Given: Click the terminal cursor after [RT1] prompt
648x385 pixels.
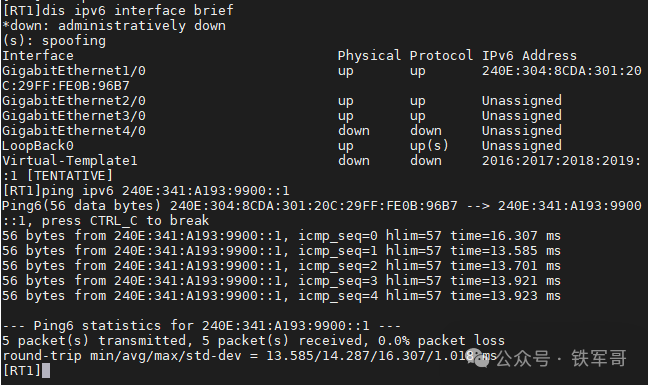Looking at the screenshot, I should (x=46, y=371).
